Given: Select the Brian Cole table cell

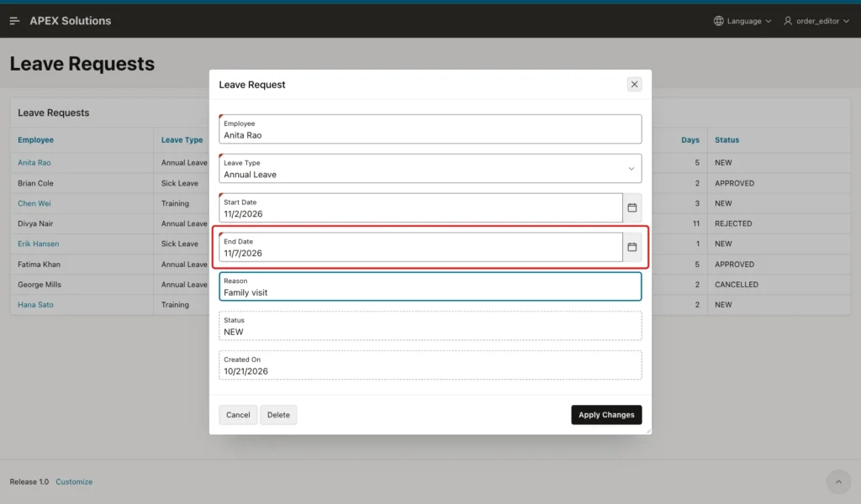Looking at the screenshot, I should click(x=82, y=183).
